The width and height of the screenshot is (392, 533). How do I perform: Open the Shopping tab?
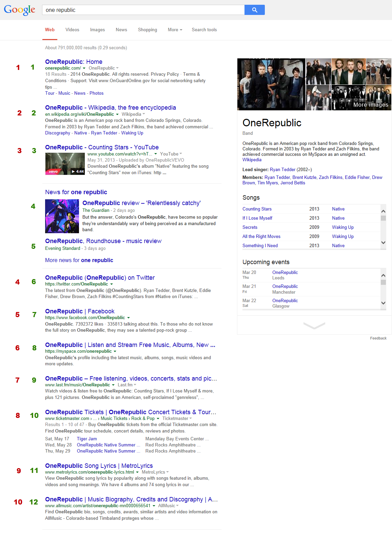pyautogui.click(x=148, y=30)
